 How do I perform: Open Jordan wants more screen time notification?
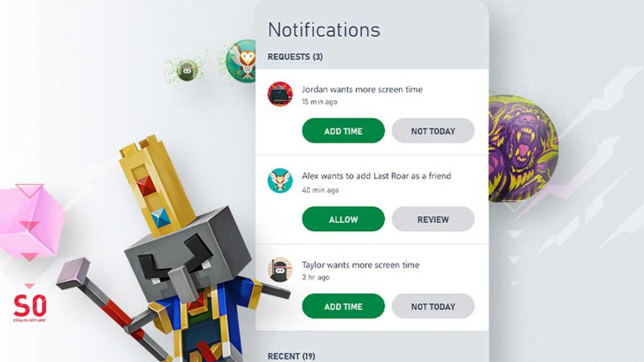click(362, 90)
